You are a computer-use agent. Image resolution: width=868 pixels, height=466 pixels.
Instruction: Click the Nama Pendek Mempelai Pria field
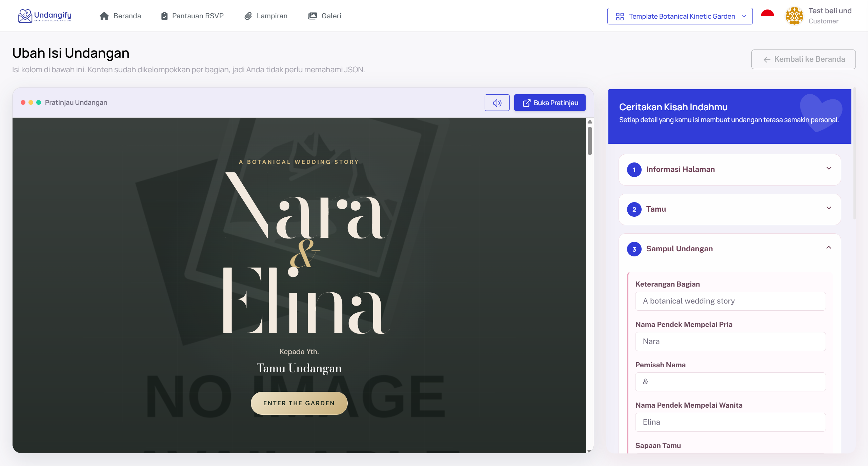(730, 342)
